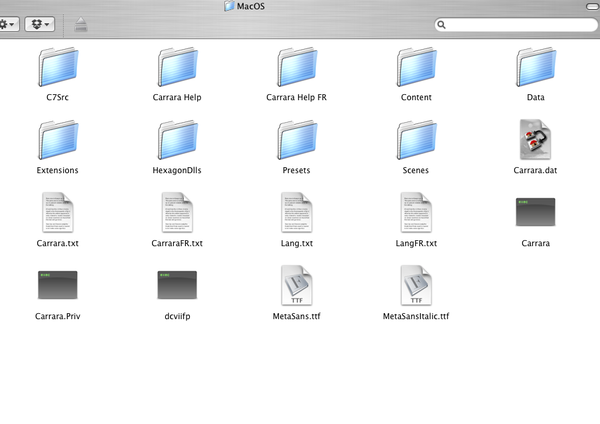This screenshot has width=600, height=424.
Task: Select the CarraraFR.txt document icon
Action: [x=177, y=212]
